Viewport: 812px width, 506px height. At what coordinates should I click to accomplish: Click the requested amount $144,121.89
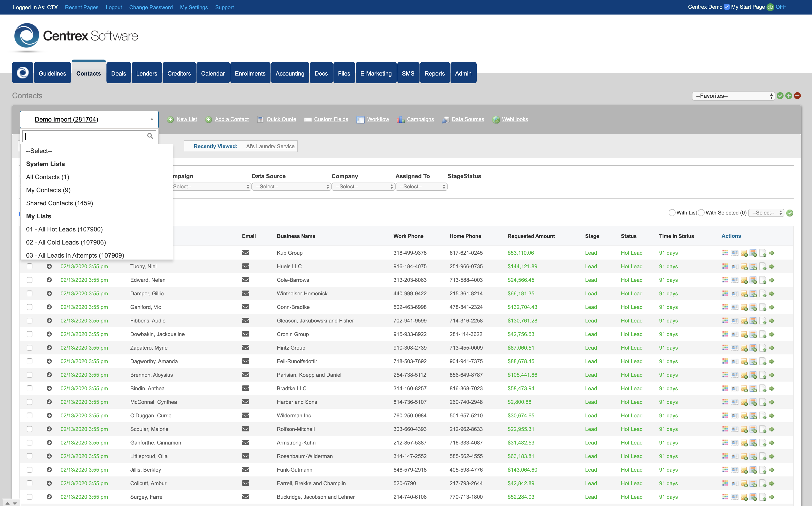pyautogui.click(x=522, y=266)
